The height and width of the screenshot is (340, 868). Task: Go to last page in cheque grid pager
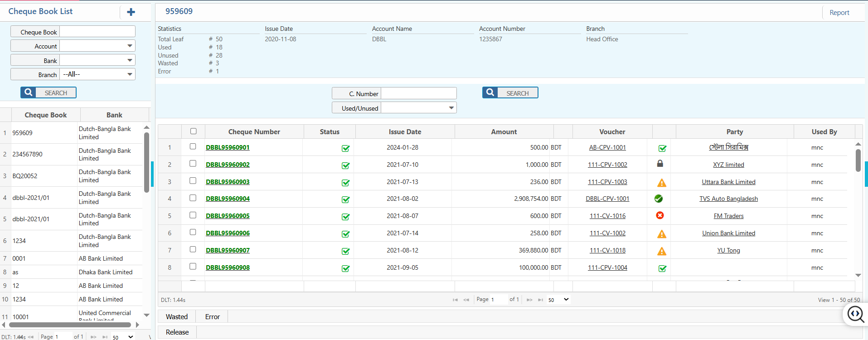tap(540, 300)
